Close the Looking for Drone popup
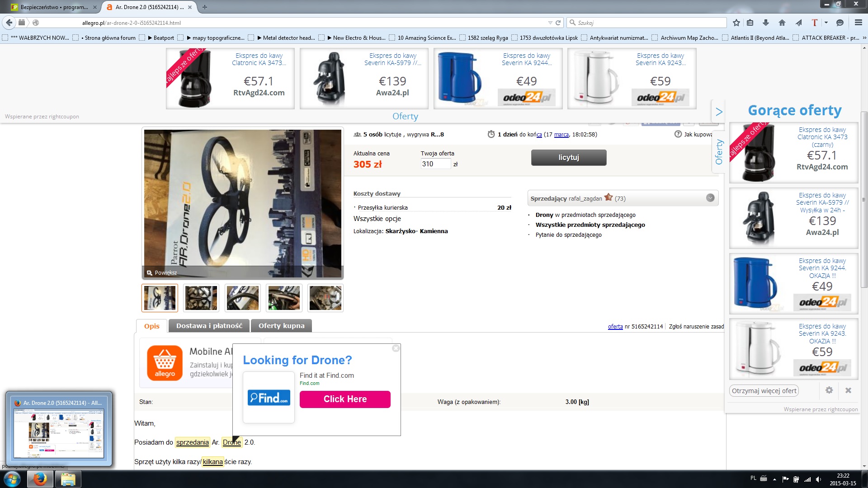 pyautogui.click(x=396, y=348)
